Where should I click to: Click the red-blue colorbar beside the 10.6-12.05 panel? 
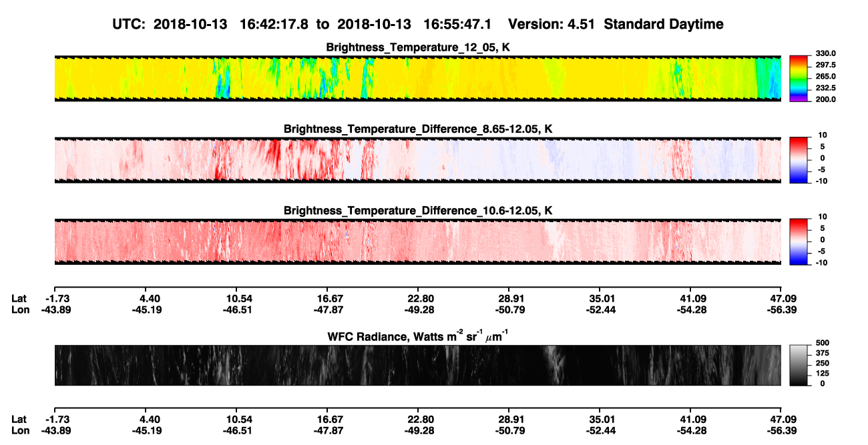click(799, 240)
